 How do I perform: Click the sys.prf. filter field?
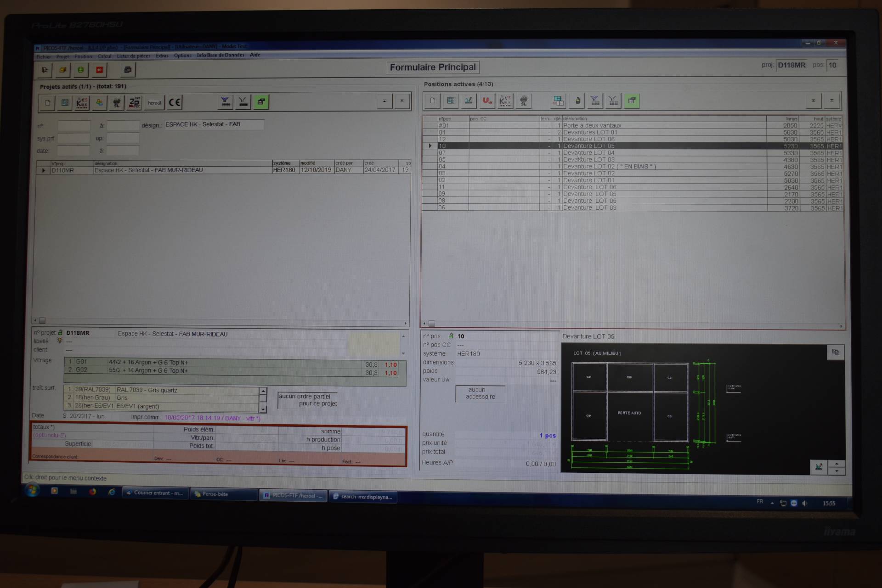pos(74,138)
